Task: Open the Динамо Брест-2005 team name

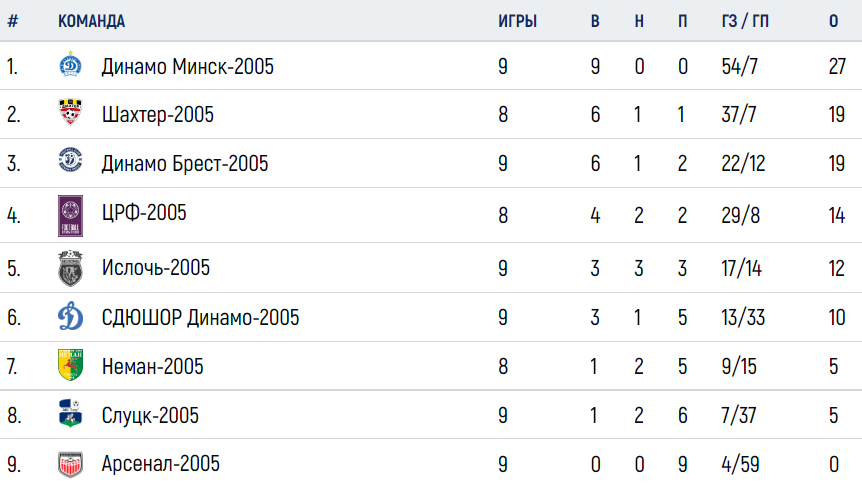Action: tap(185, 163)
